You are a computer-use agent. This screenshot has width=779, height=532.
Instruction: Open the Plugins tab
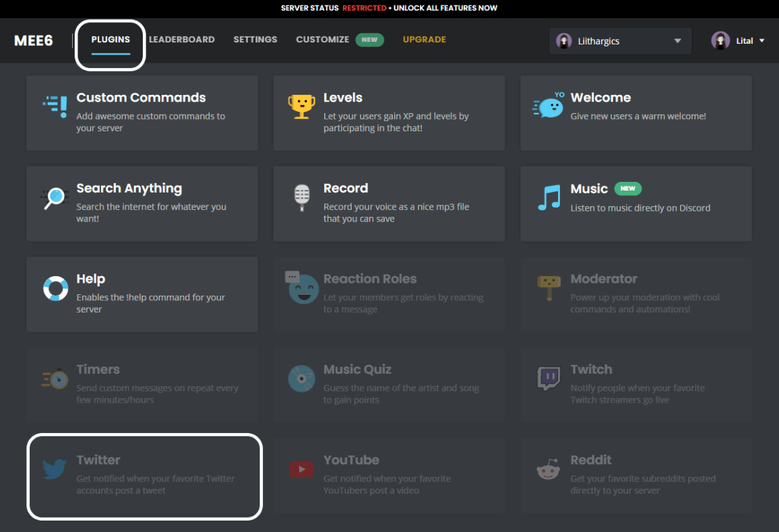[111, 39]
